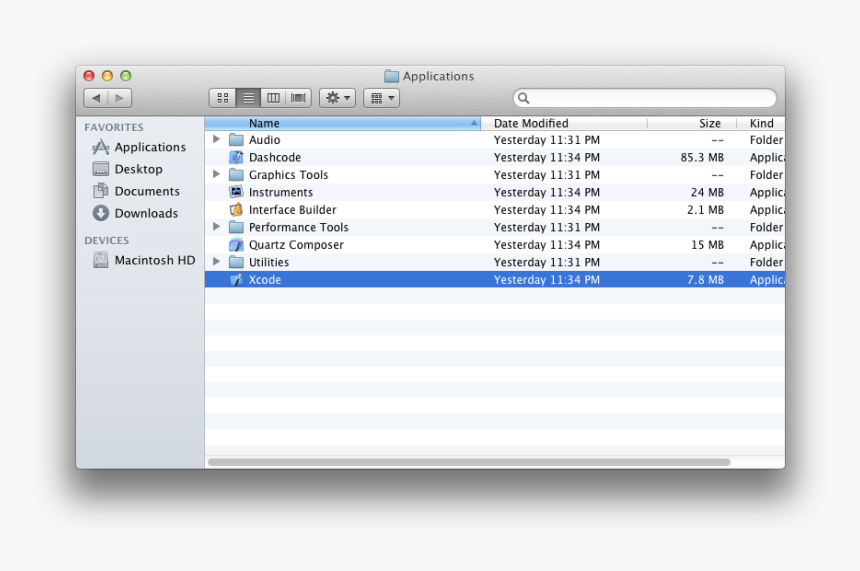Open the gear Action menu
The width and height of the screenshot is (860, 571).
[338, 98]
